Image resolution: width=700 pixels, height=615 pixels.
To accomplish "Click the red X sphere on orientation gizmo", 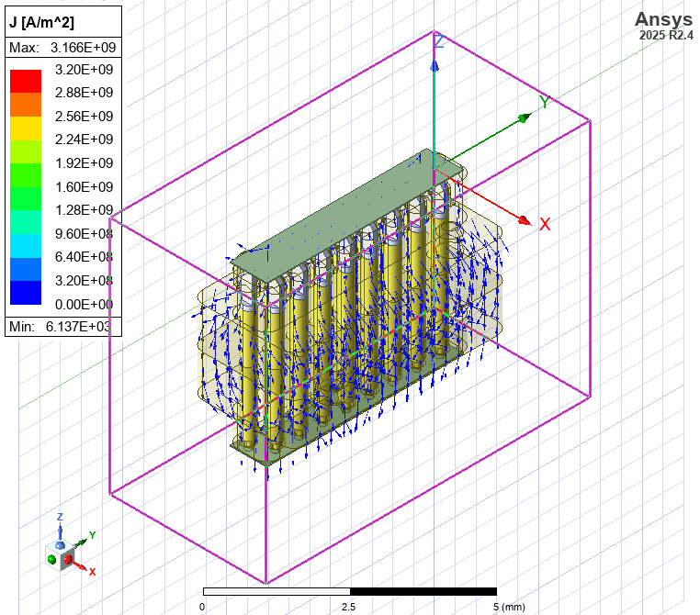I will pyautogui.click(x=68, y=560).
